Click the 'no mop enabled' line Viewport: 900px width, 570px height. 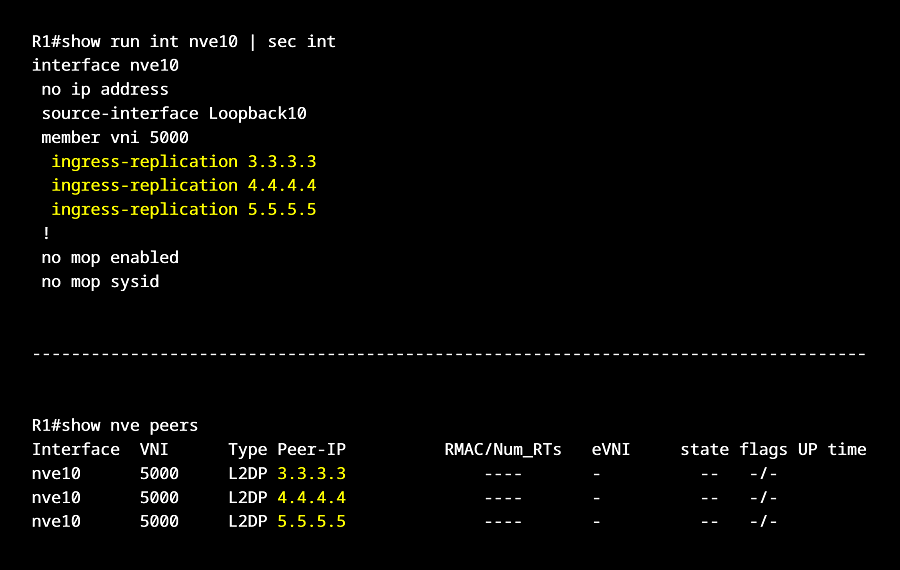110,257
